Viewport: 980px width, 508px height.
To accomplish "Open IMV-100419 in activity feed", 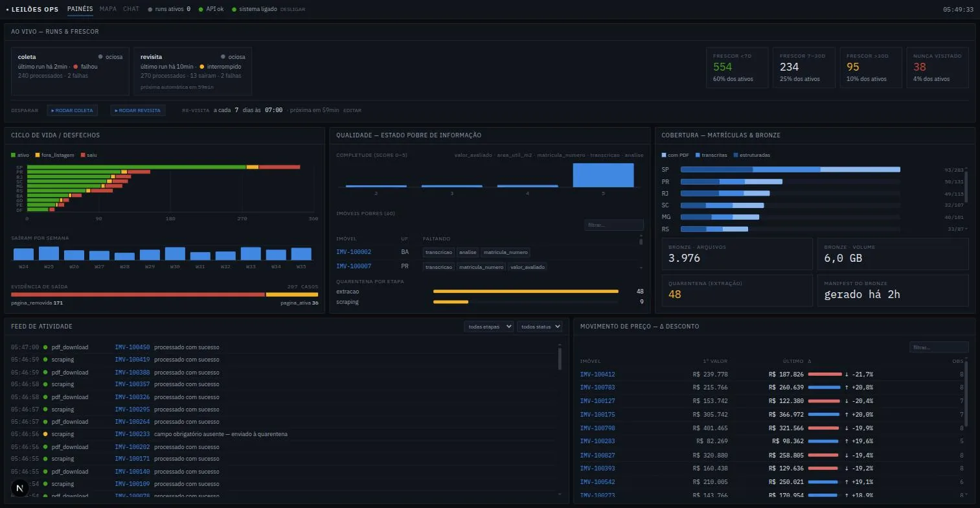I will click(132, 360).
